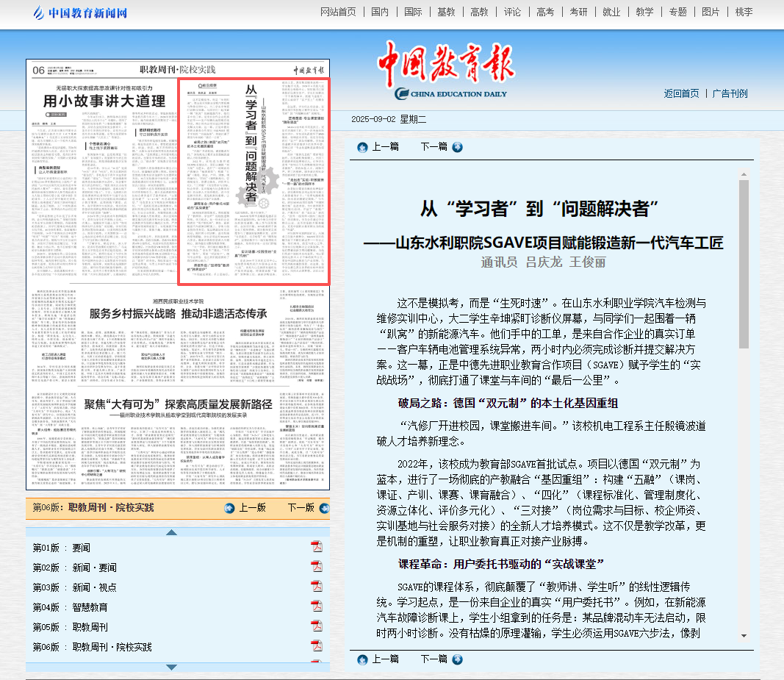Screen dimensions: 784x680
Task: Click the article scrollbar's down arrow
Action: click(x=744, y=636)
